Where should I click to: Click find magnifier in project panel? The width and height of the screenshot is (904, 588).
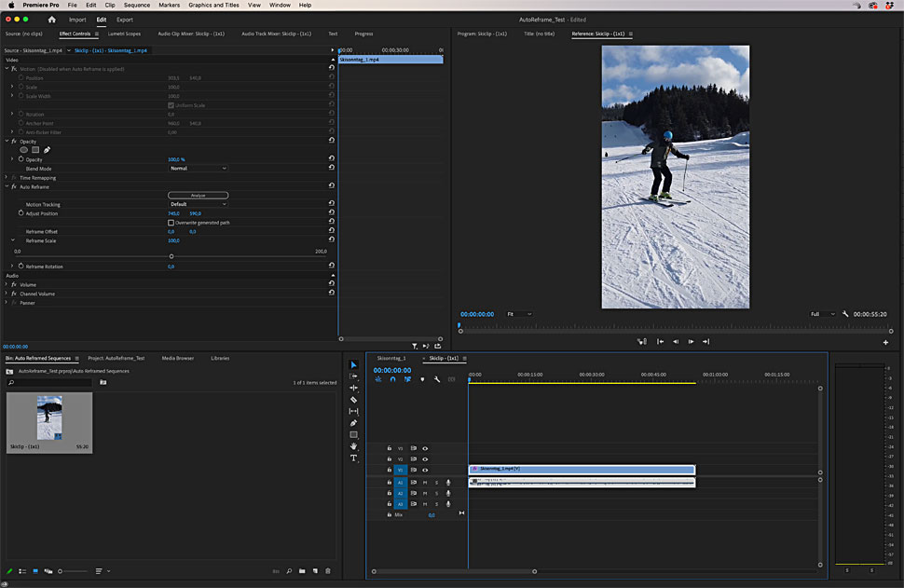coord(289,571)
